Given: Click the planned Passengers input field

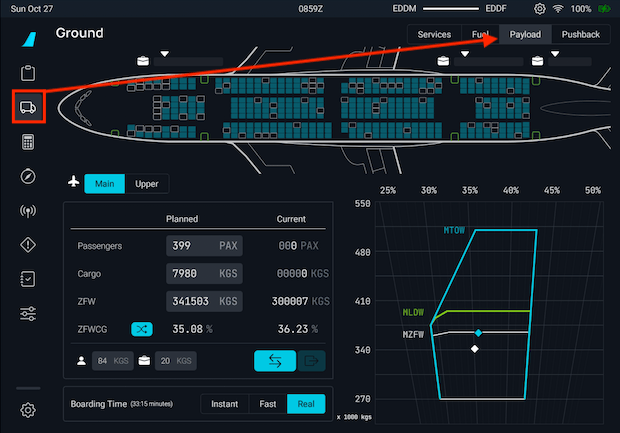Looking at the screenshot, I should coord(203,245).
